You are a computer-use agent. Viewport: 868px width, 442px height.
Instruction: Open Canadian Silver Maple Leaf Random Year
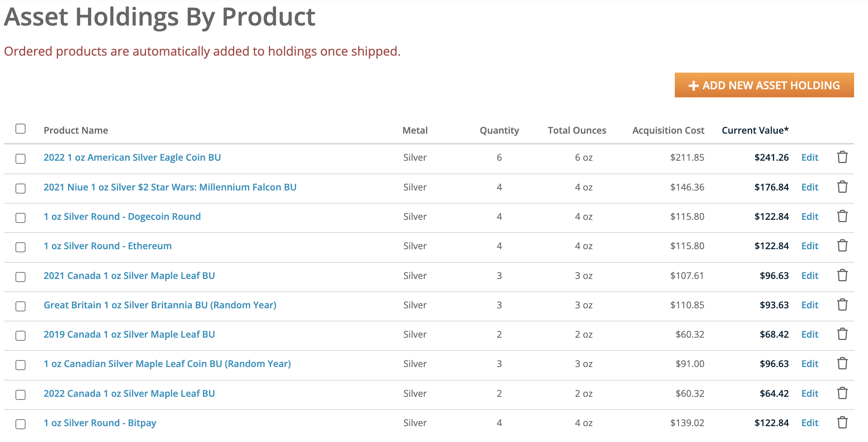pyautogui.click(x=167, y=364)
